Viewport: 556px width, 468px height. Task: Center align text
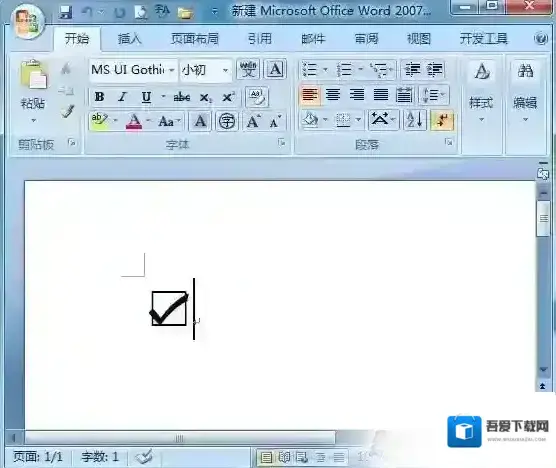[333, 95]
